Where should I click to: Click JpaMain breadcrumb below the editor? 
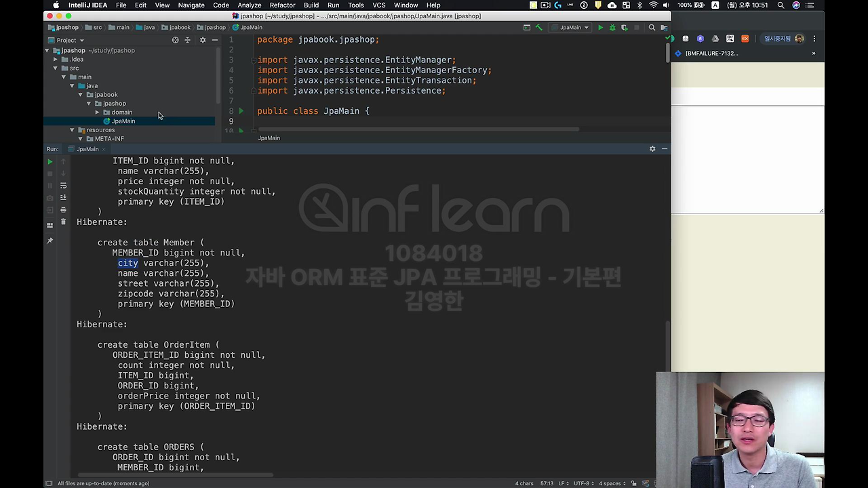(269, 138)
